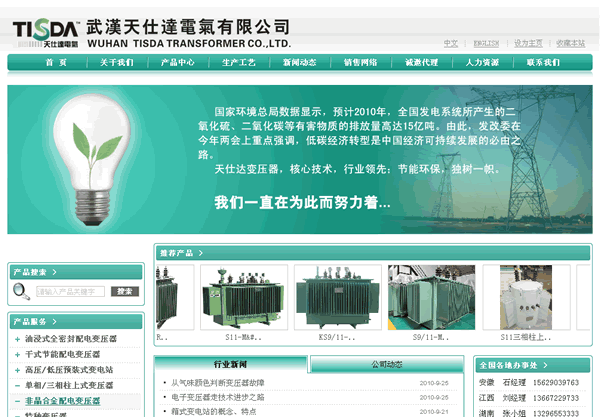This screenshot has height=417, width=600.
Task: Click arrow icon beside 全国各地办事处 heading
Action: (545, 365)
